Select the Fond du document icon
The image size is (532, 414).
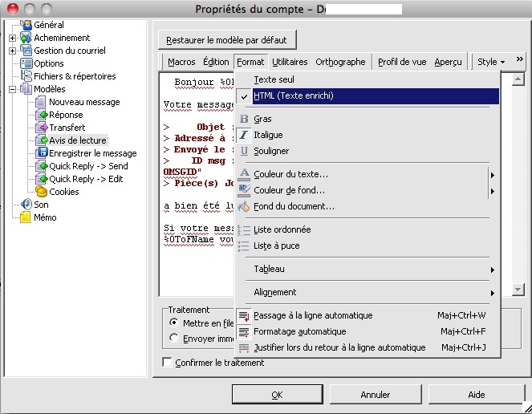[245, 206]
